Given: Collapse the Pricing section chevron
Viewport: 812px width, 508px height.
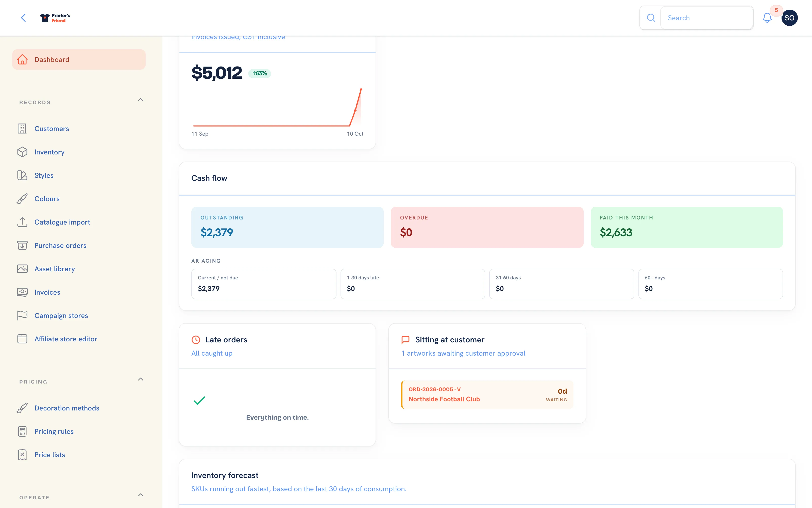Looking at the screenshot, I should (x=141, y=379).
